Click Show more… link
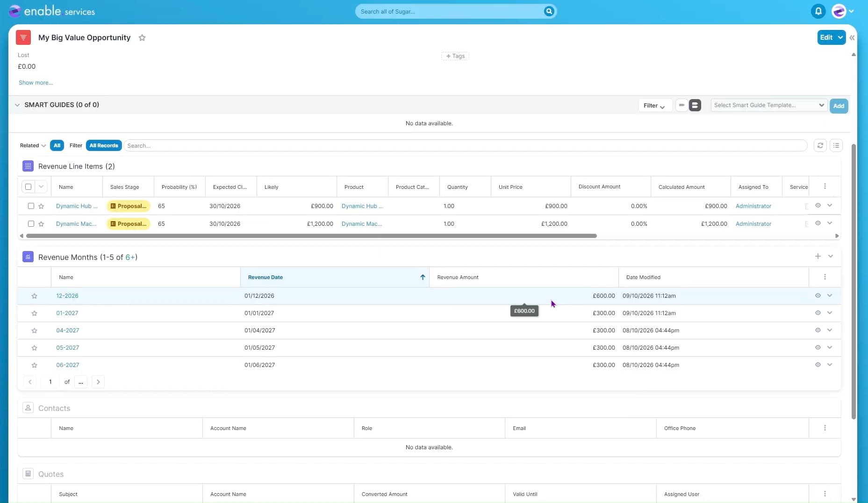The height and width of the screenshot is (503, 868). click(x=36, y=83)
